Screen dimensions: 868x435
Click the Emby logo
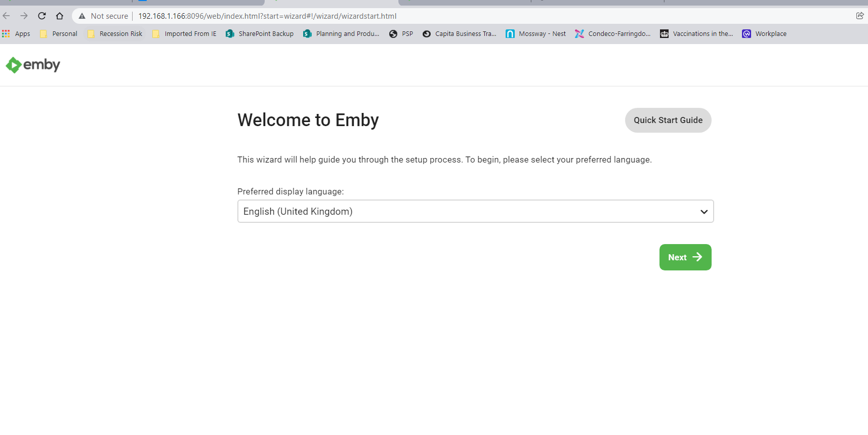pos(33,65)
